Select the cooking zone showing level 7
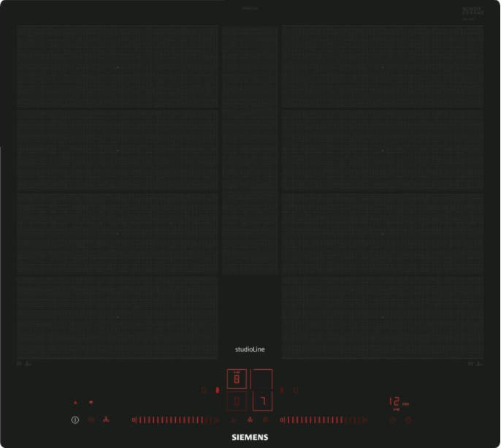 [262, 401]
